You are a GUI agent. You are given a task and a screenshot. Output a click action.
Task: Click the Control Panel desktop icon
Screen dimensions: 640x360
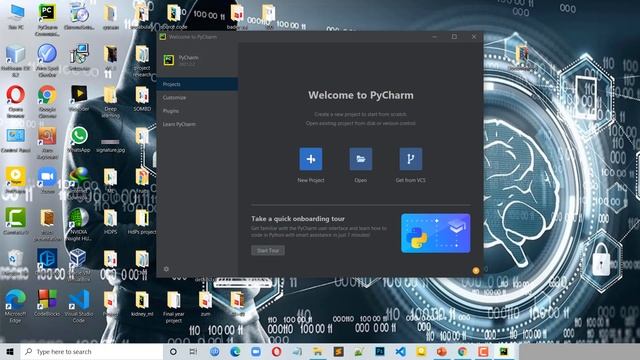[x=16, y=140]
